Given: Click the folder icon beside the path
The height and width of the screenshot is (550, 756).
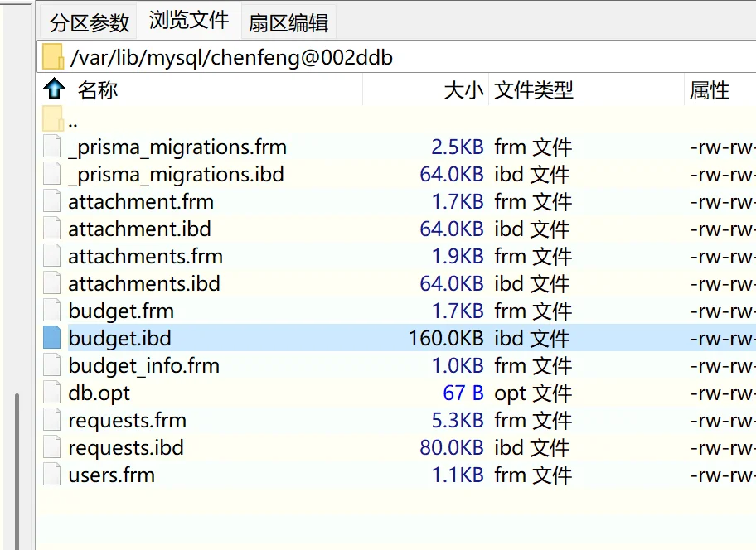Looking at the screenshot, I should tap(53, 57).
